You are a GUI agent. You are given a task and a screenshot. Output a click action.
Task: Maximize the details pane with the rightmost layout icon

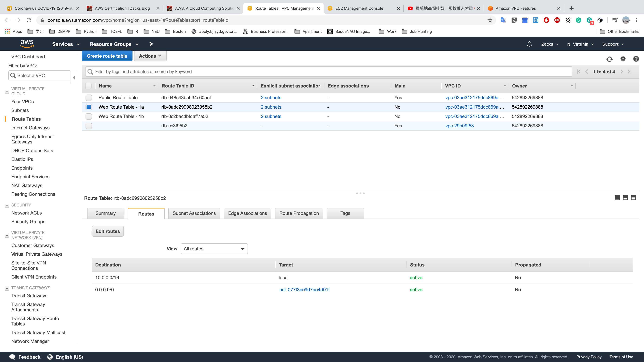[633, 198]
